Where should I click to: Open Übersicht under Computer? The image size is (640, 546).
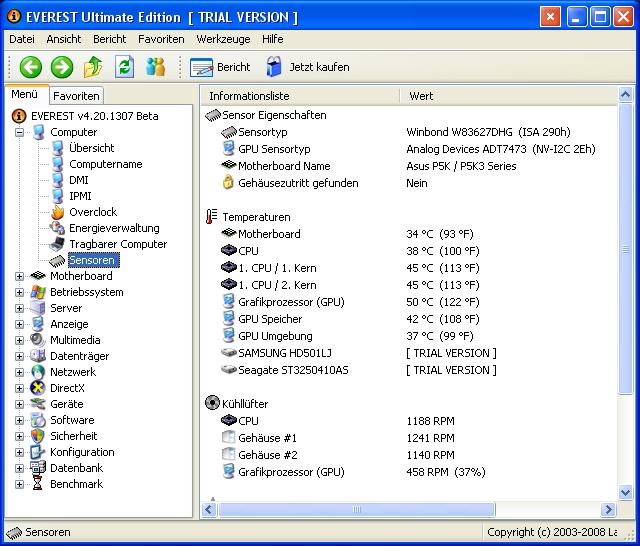(91, 148)
